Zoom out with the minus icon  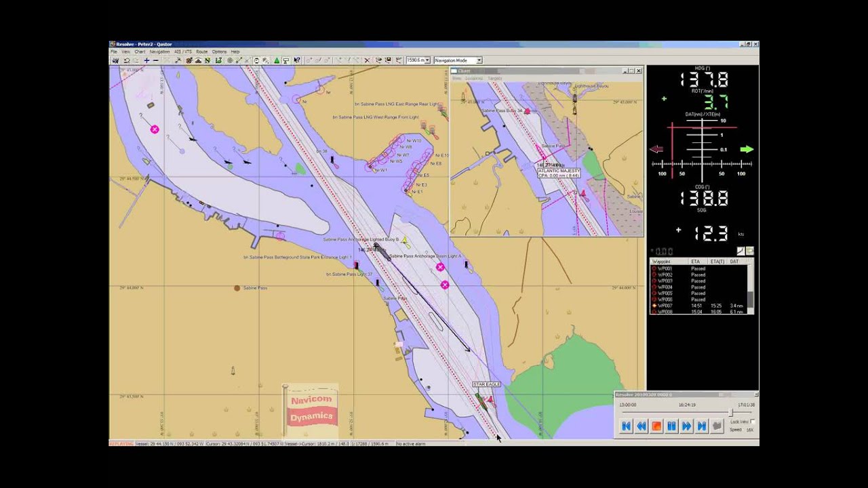click(156, 60)
